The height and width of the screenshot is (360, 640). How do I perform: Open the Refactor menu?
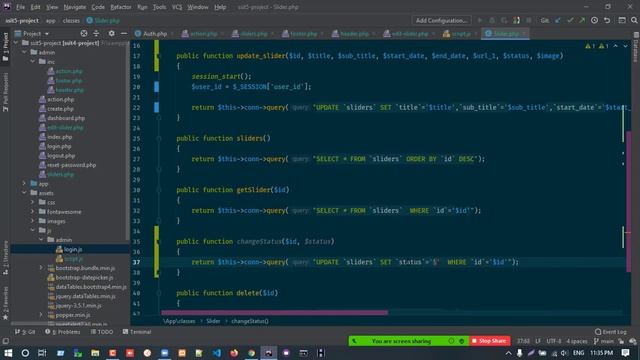coord(121,7)
